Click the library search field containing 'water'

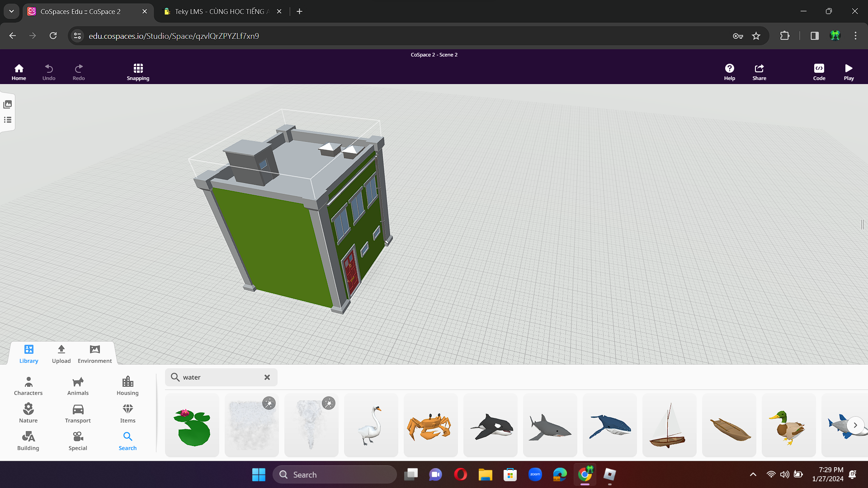tap(221, 377)
